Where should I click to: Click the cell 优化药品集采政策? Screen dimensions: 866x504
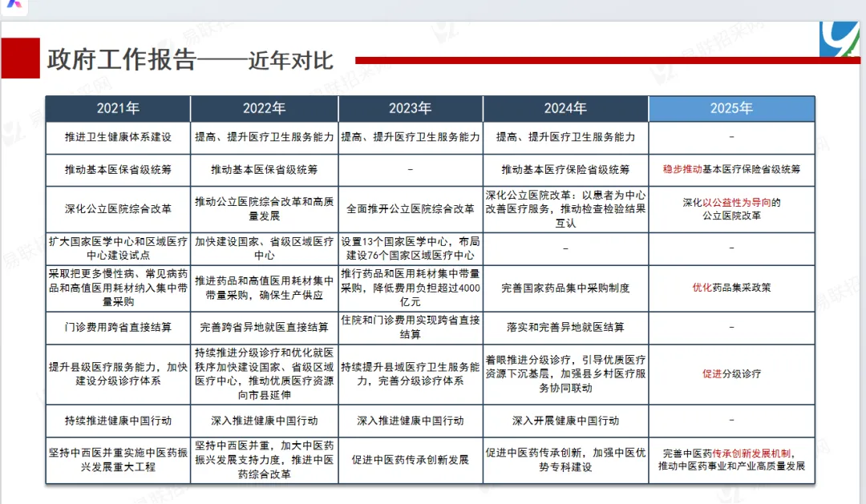coord(731,288)
